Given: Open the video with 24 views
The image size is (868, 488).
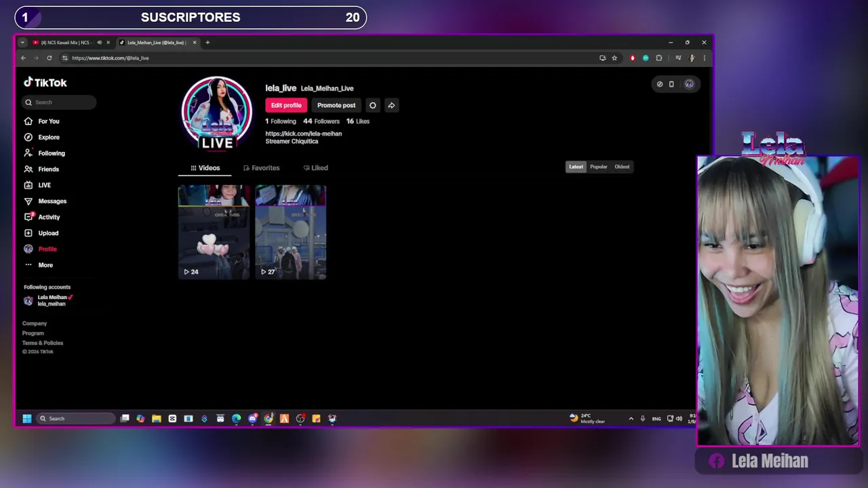Looking at the screenshot, I should (x=214, y=232).
